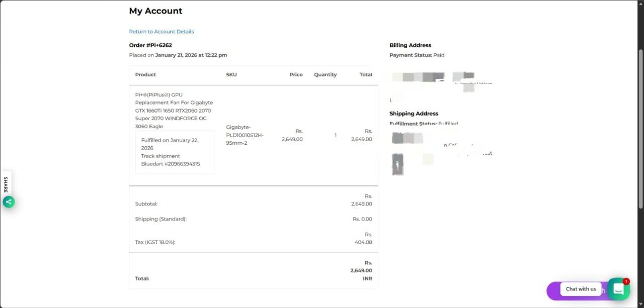The width and height of the screenshot is (644, 308).
Task: Click the vertical SHARE tab label
Action: pyautogui.click(x=6, y=184)
